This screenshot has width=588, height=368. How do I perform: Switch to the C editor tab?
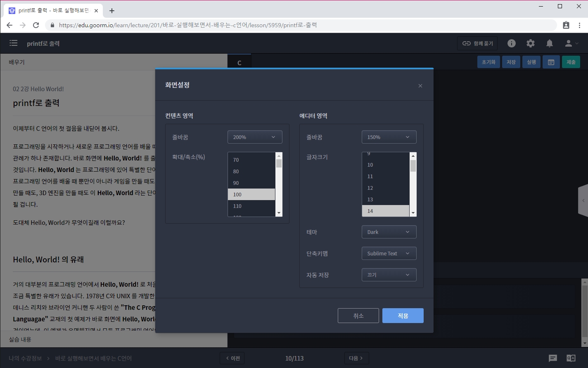(239, 63)
